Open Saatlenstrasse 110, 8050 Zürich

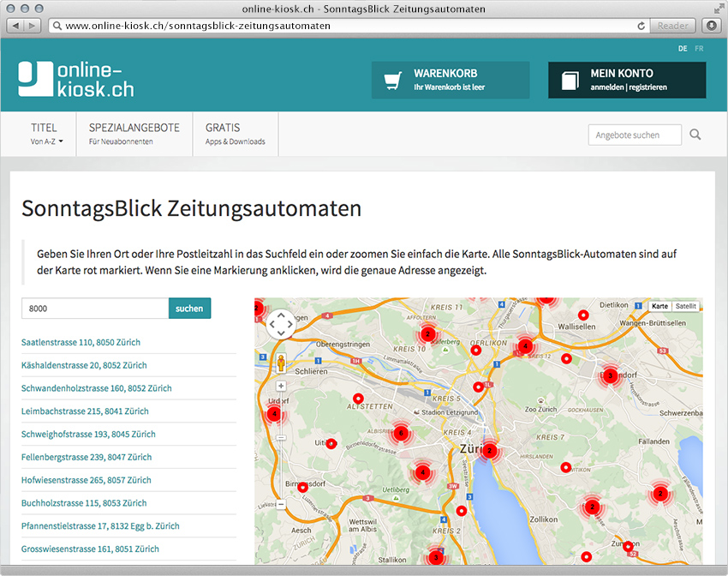click(x=81, y=342)
